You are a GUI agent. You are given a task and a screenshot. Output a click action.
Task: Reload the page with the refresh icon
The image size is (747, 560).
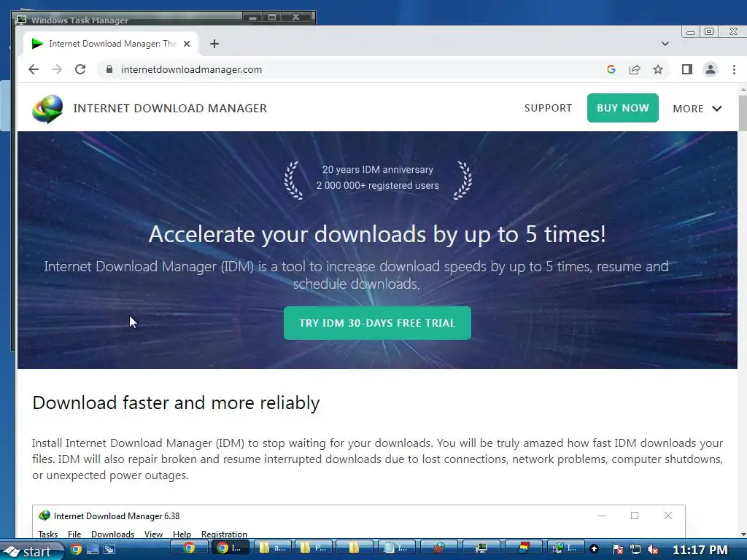click(80, 69)
